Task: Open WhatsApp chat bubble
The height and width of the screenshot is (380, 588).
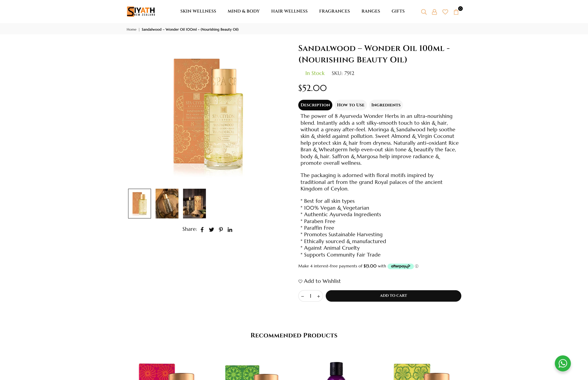Action: tap(563, 363)
